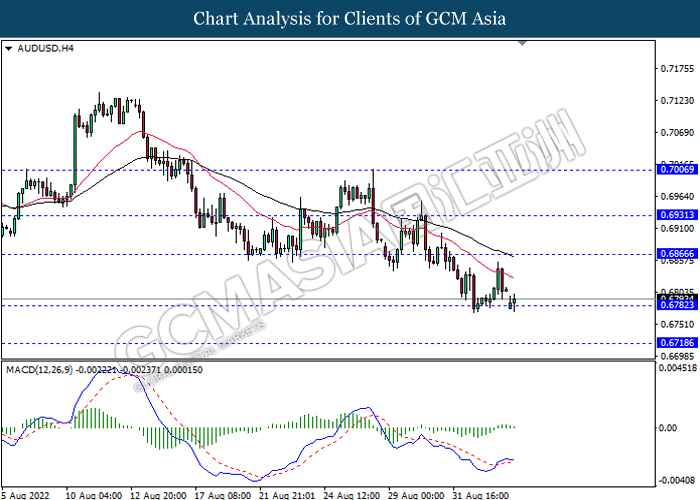The width and height of the screenshot is (700, 500).
Task: Click the 10 Aug 04:00 time label
Action: point(94,496)
